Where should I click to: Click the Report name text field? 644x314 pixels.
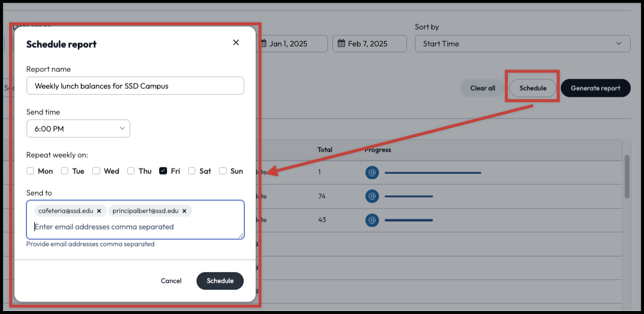(x=135, y=86)
